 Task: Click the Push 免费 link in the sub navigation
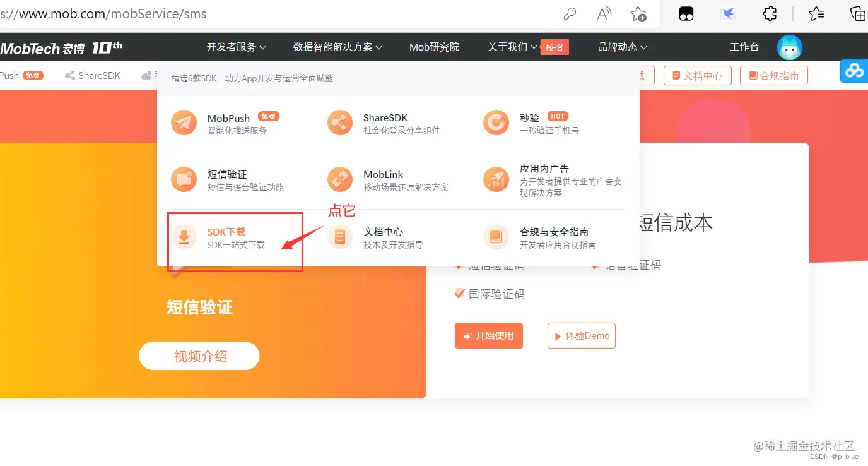(x=21, y=76)
